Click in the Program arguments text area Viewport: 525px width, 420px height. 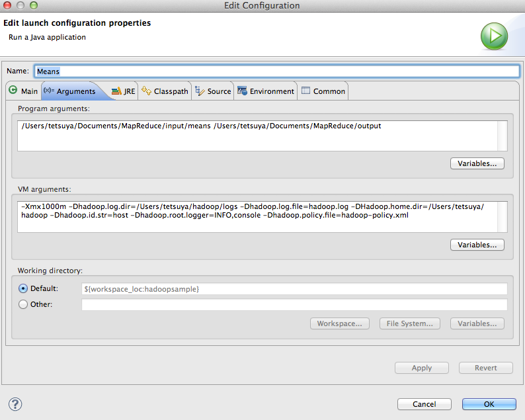[257, 136]
